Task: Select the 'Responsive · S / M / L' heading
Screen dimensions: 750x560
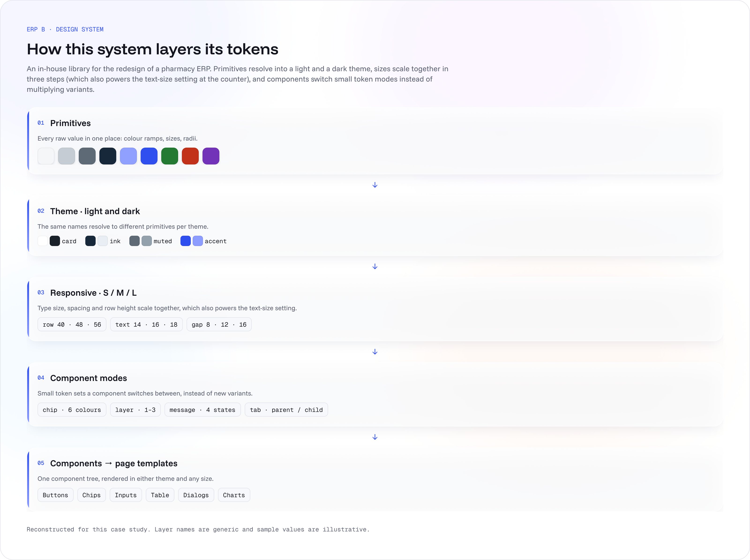Action: [x=93, y=293]
